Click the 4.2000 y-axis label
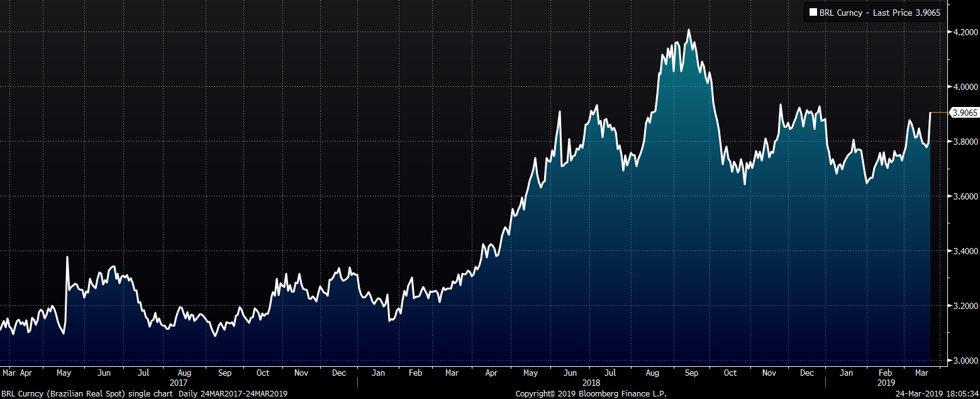Image resolution: width=980 pixels, height=399 pixels. pos(965,31)
